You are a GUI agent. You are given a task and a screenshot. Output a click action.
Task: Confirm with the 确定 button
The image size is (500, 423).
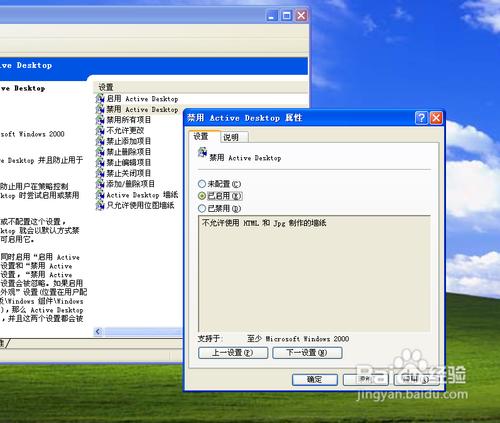(315, 379)
